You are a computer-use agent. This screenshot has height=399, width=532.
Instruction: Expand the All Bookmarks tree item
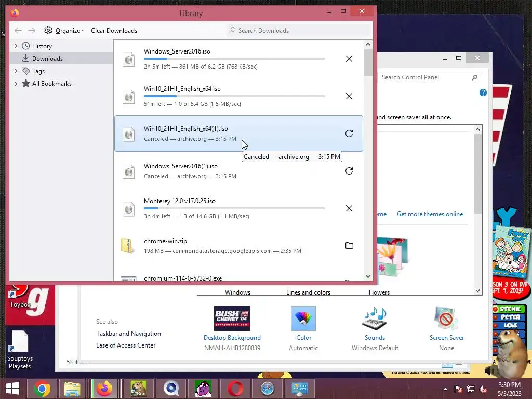click(x=16, y=84)
